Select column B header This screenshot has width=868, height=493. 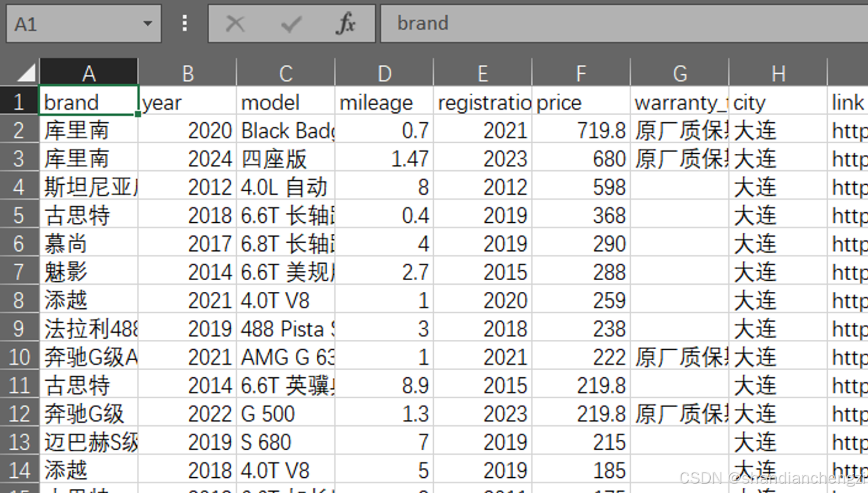point(188,73)
